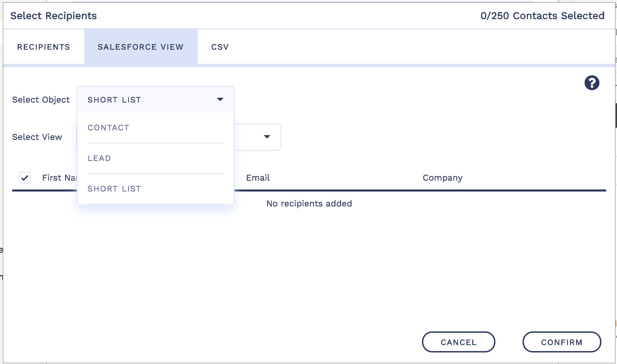This screenshot has height=364, width=617.
Task: Expand the Select View dropdown arrow
Action: pos(267,137)
